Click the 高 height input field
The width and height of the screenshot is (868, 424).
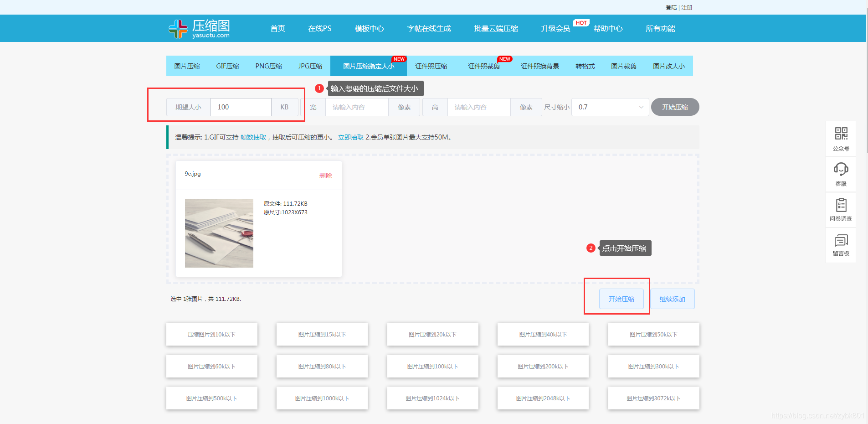[x=479, y=107]
